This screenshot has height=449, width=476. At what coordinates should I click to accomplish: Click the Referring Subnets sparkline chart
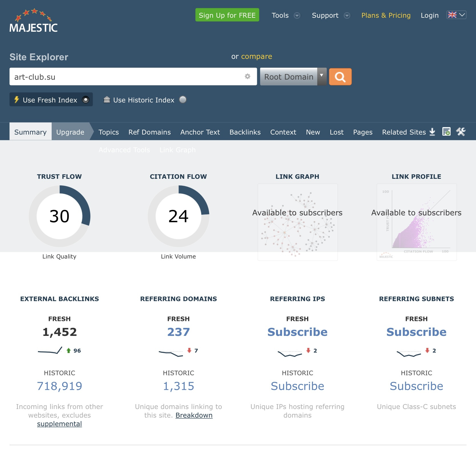coord(409,354)
